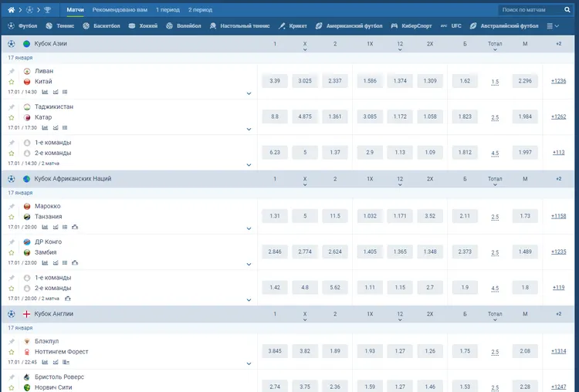
Task: Focus the Поиск по матчам field
Action: (x=530, y=10)
